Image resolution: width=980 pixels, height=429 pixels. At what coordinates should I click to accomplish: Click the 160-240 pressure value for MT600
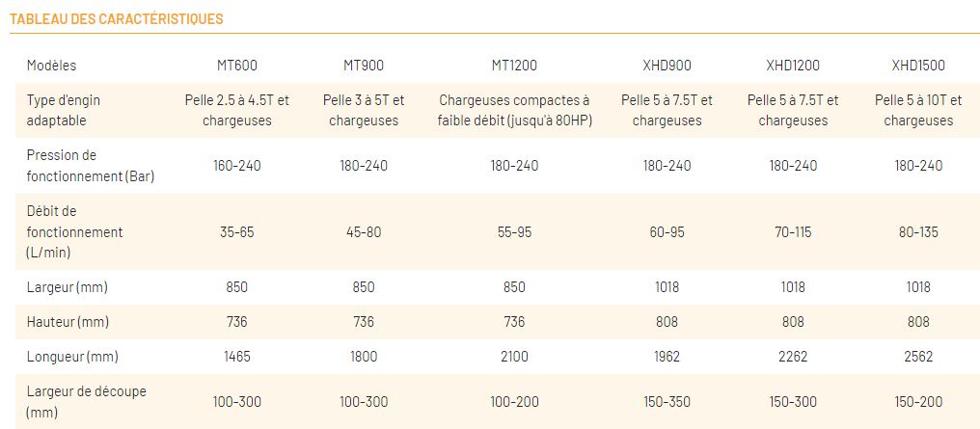click(236, 166)
